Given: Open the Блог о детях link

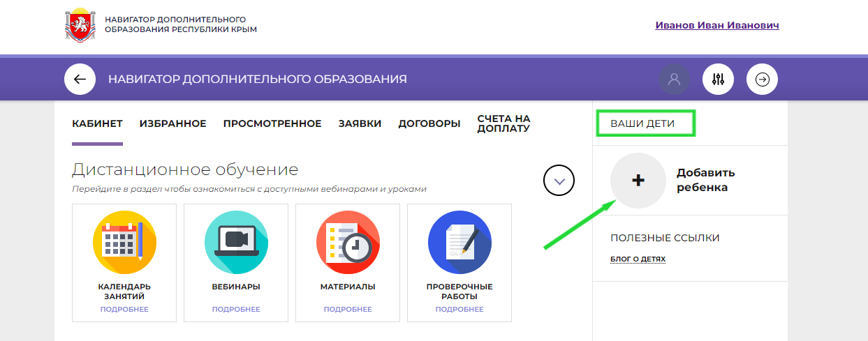Looking at the screenshot, I should click(x=638, y=259).
